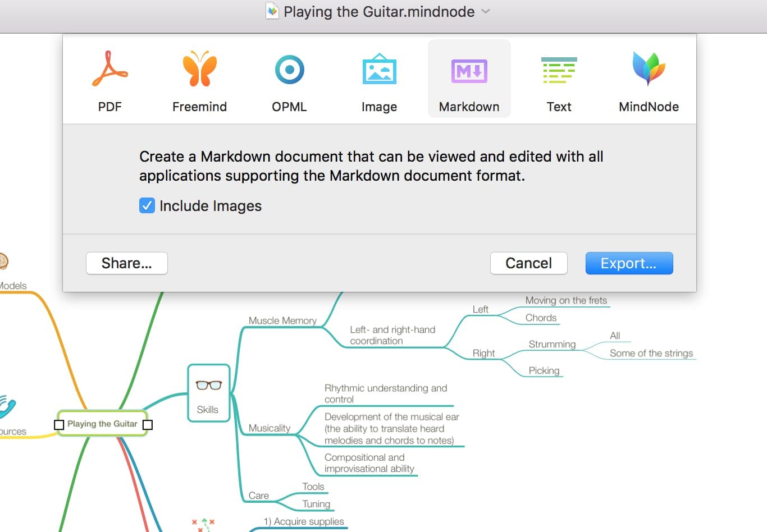Open the Playing the Guitar.mindnode title dropdown

485,11
